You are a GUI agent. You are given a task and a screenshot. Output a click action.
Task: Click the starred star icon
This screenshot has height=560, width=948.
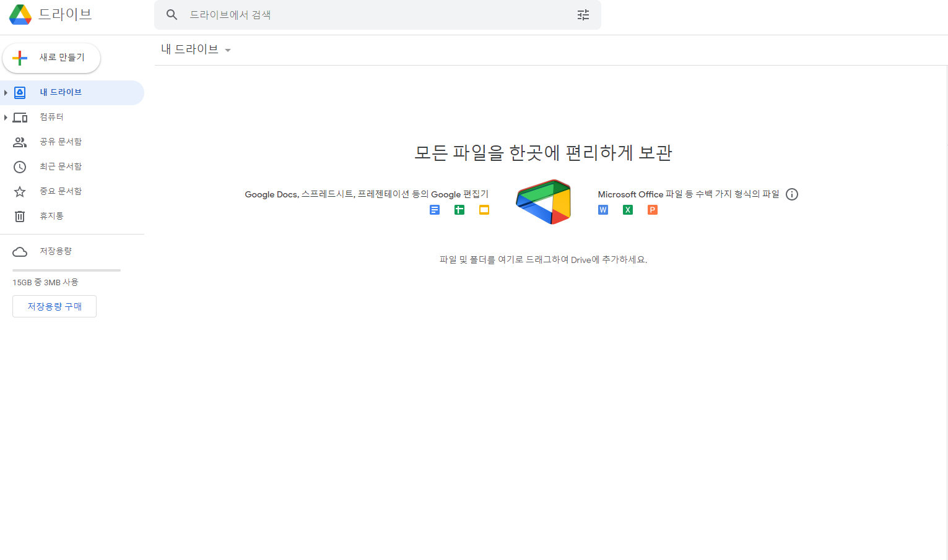[20, 191]
